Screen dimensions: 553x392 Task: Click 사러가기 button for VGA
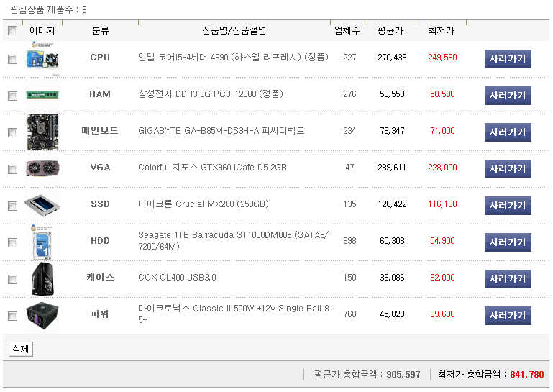click(x=508, y=168)
